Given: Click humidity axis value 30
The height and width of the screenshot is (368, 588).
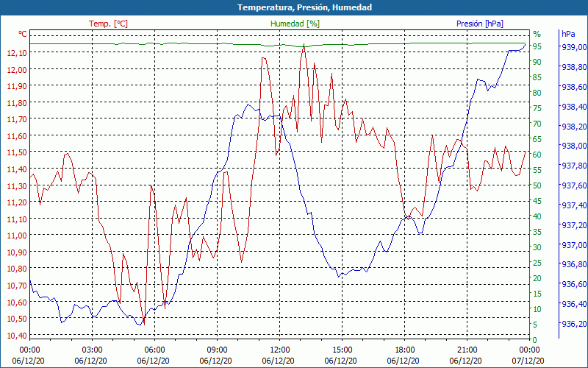Looking at the screenshot, I should [x=537, y=247].
